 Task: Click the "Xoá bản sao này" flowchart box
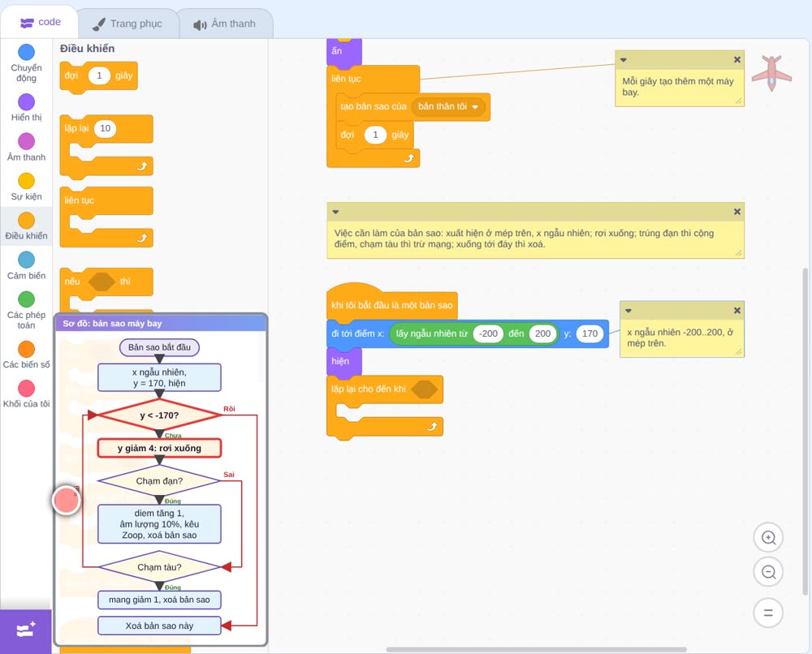(159, 626)
